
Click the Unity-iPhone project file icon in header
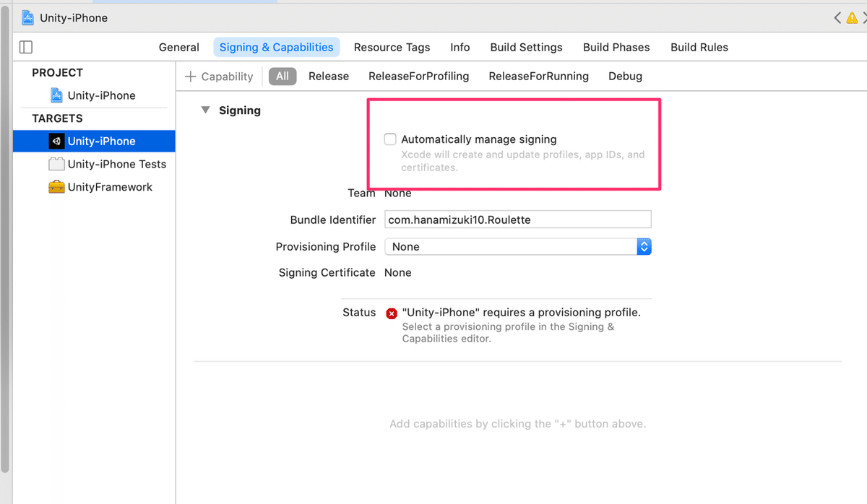pos(27,17)
